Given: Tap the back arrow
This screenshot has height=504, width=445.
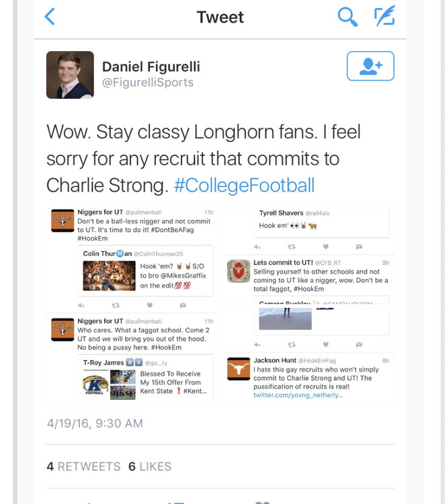Looking at the screenshot, I should (x=50, y=17).
